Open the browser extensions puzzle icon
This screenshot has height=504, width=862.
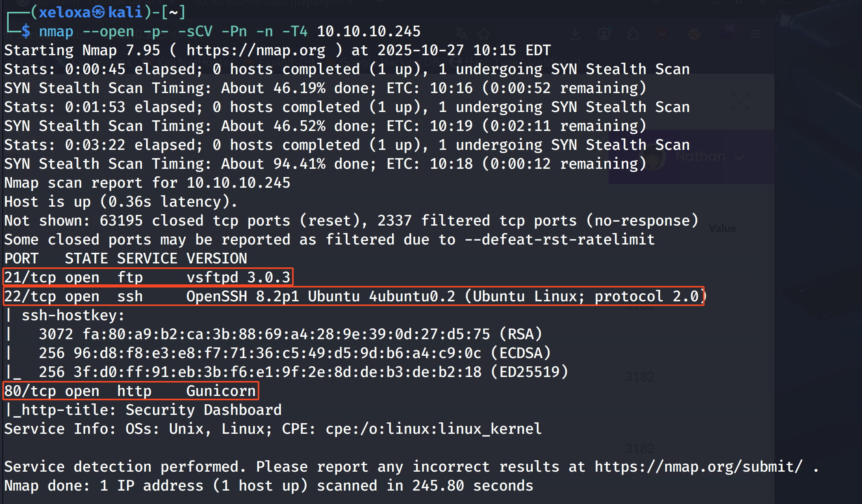click(633, 34)
